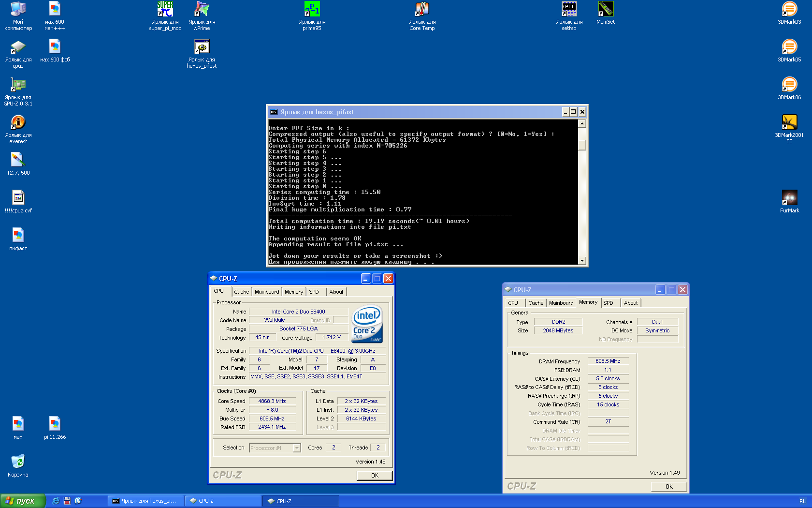Click the floppy-disk quick launch icon
This screenshot has height=508, width=812.
tap(67, 501)
